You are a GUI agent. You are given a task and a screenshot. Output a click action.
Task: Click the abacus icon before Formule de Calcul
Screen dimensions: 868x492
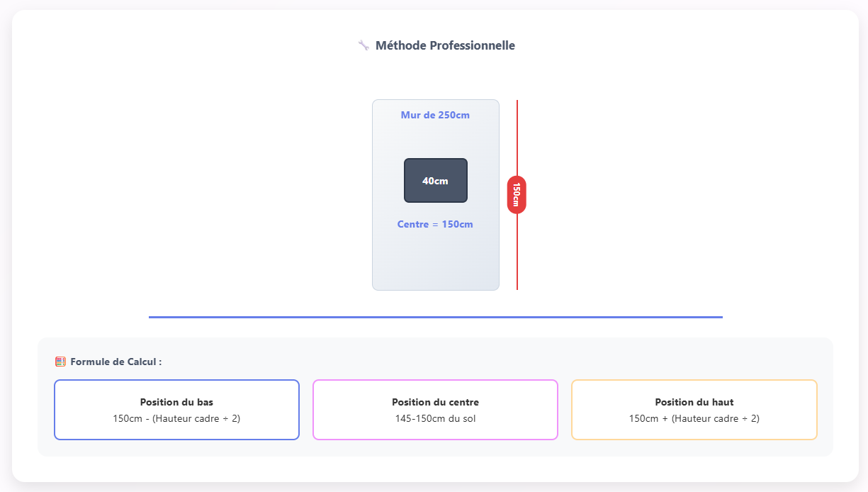pos(60,362)
